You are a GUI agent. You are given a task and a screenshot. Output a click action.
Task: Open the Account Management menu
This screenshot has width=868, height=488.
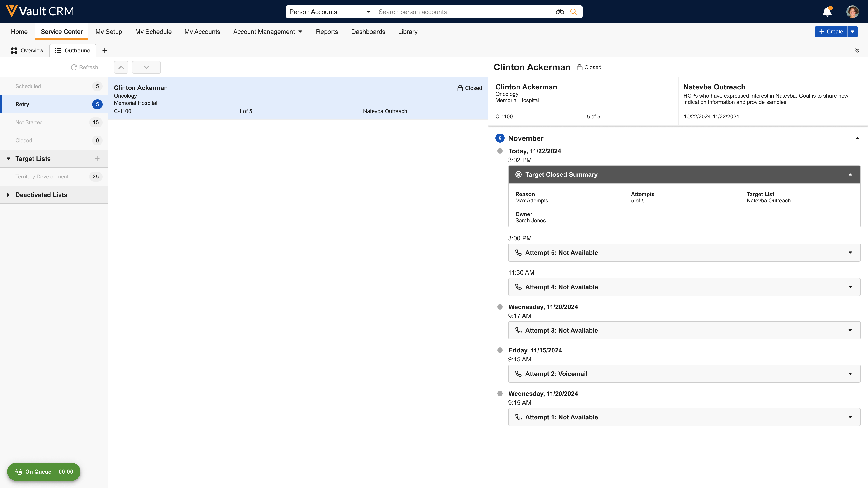pyautogui.click(x=268, y=32)
